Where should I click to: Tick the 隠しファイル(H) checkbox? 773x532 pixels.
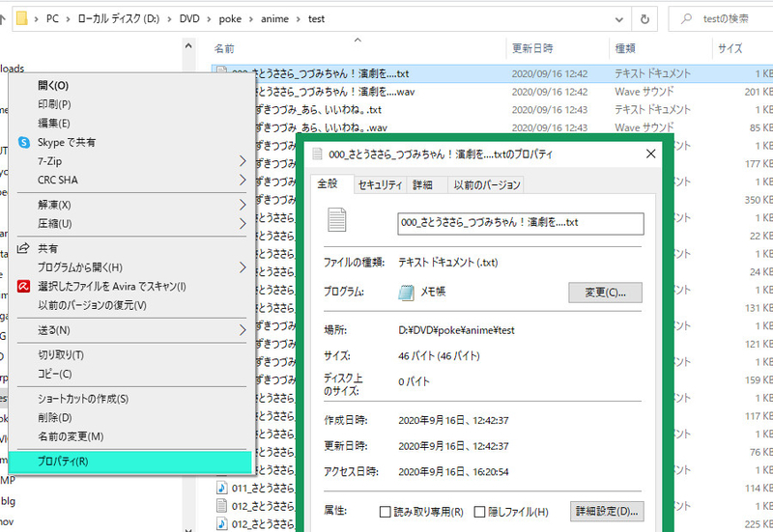[x=479, y=512]
